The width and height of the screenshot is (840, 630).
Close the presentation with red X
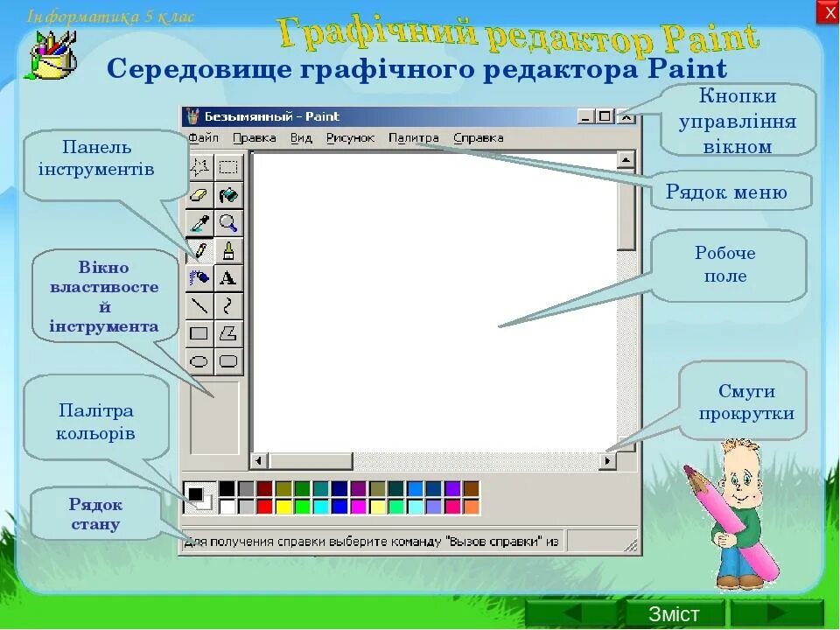pos(829,12)
